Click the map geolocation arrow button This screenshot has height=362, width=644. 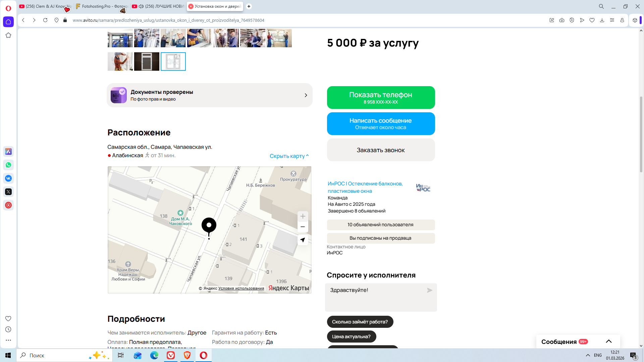(x=303, y=240)
